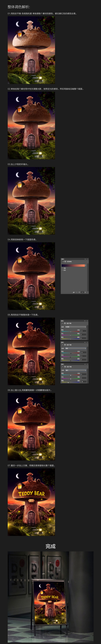This screenshot has width=101, height=644.
Task: Click the reset-to-defaults arrow in Gradient Map panel
Action: [x=79, y=292]
